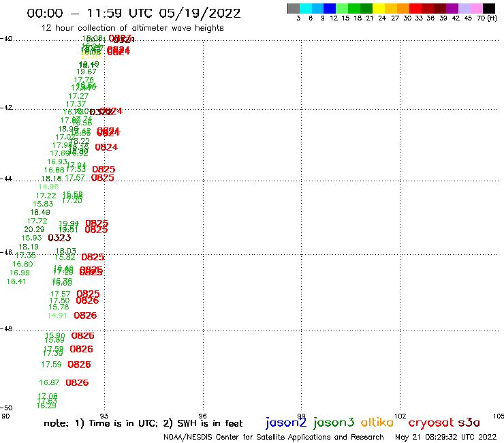This screenshot has width=504, height=443.
Task: Click the wave height value "15.78"
Action: (x=59, y=307)
